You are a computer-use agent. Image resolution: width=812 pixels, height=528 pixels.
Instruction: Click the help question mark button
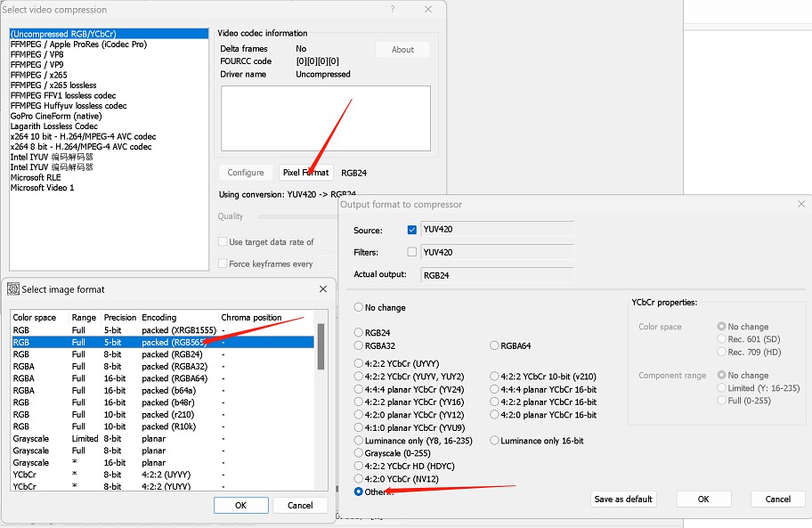tap(393, 9)
